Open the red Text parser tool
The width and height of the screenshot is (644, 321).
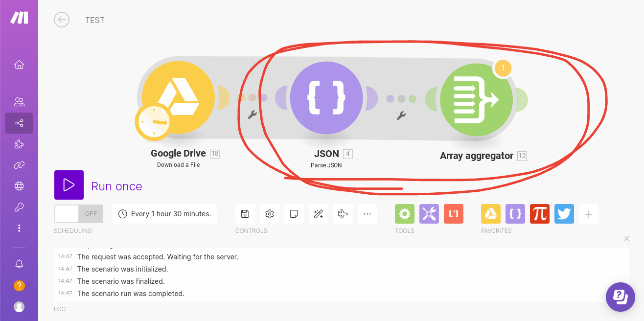[454, 214]
